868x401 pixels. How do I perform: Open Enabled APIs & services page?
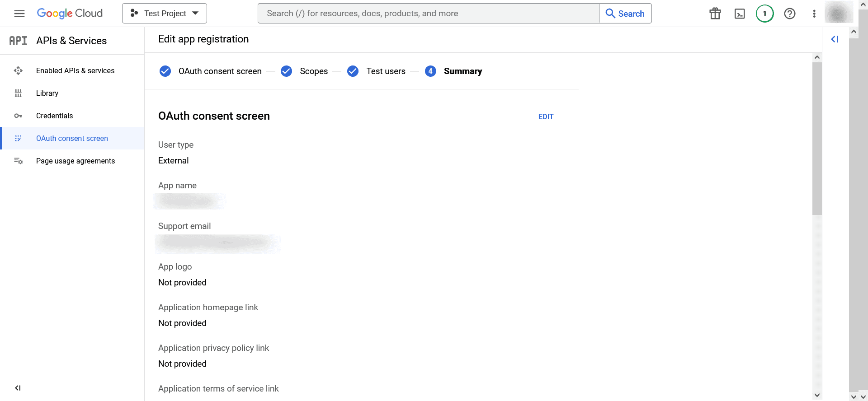(75, 70)
